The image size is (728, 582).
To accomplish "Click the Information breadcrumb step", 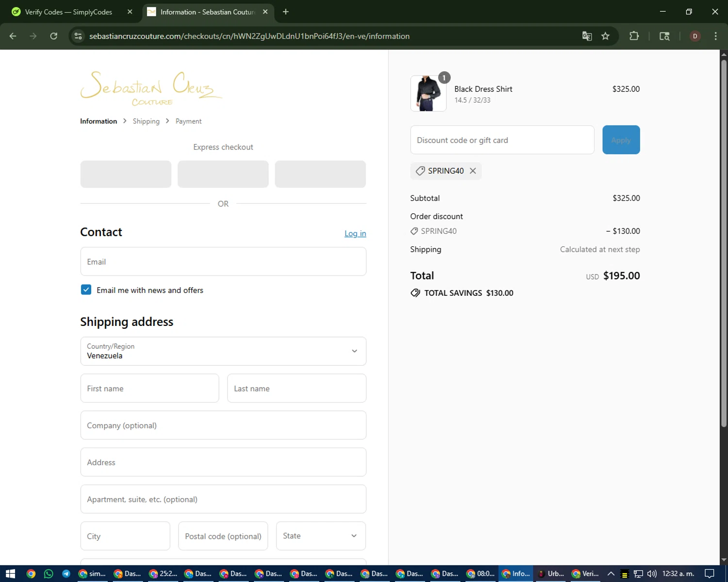I will 99,121.
